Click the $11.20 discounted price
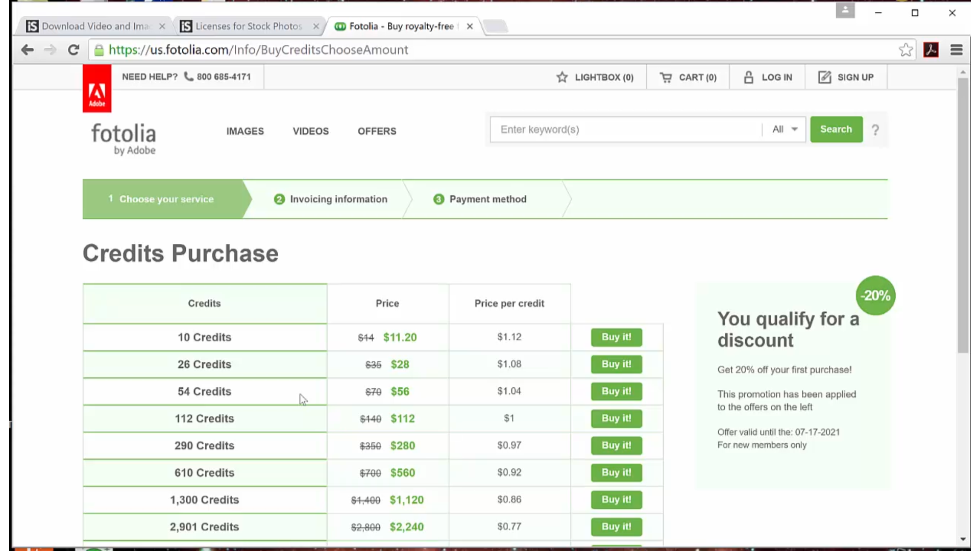 (x=400, y=337)
